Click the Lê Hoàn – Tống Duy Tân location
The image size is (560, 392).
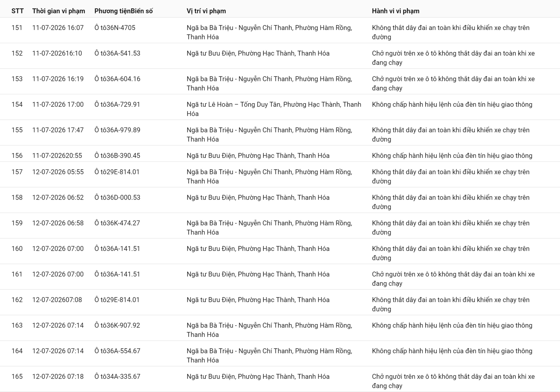tap(274, 109)
